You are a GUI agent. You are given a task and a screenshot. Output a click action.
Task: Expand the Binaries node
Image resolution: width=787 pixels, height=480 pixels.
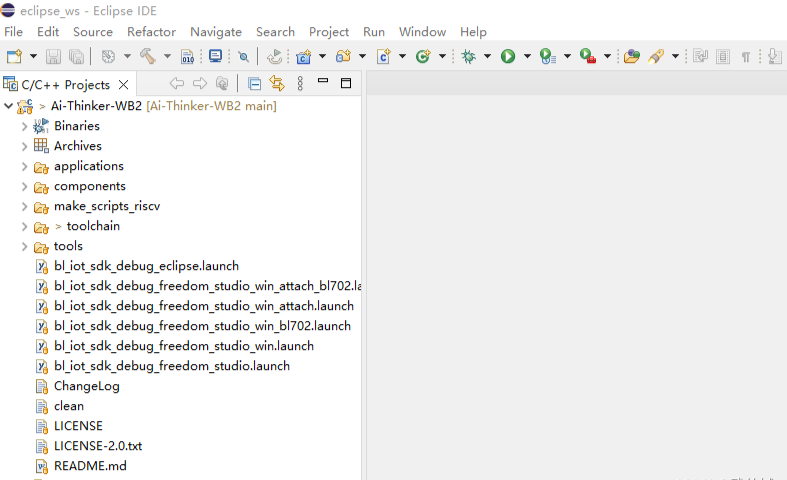coord(24,126)
